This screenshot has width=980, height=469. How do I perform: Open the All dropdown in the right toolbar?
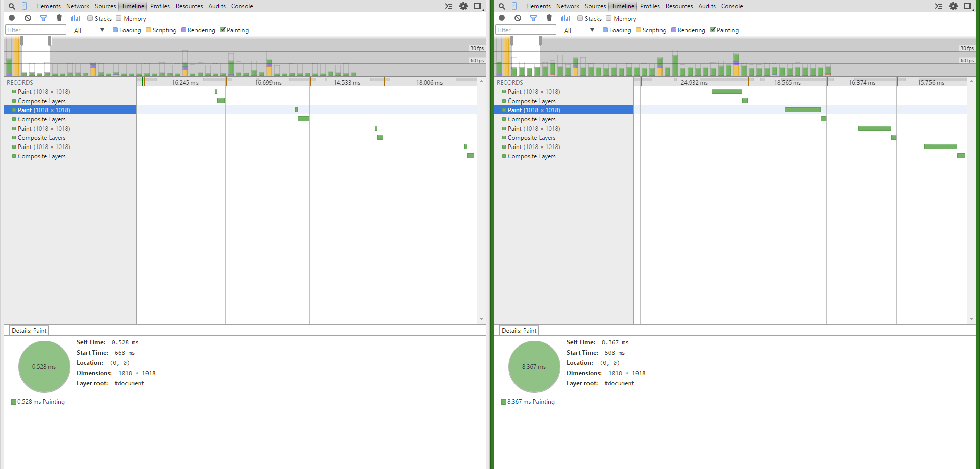click(x=578, y=30)
